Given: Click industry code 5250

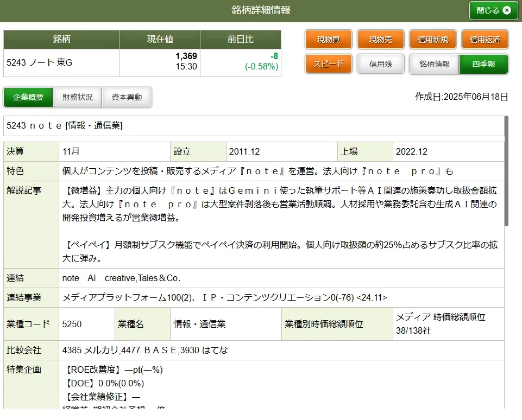Looking at the screenshot, I should (x=72, y=324).
